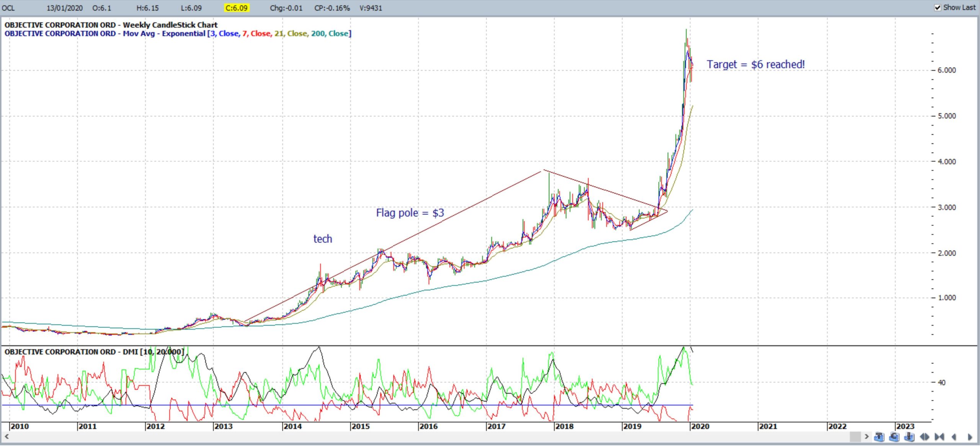Click the 40 level on DMI axis

[941, 383]
